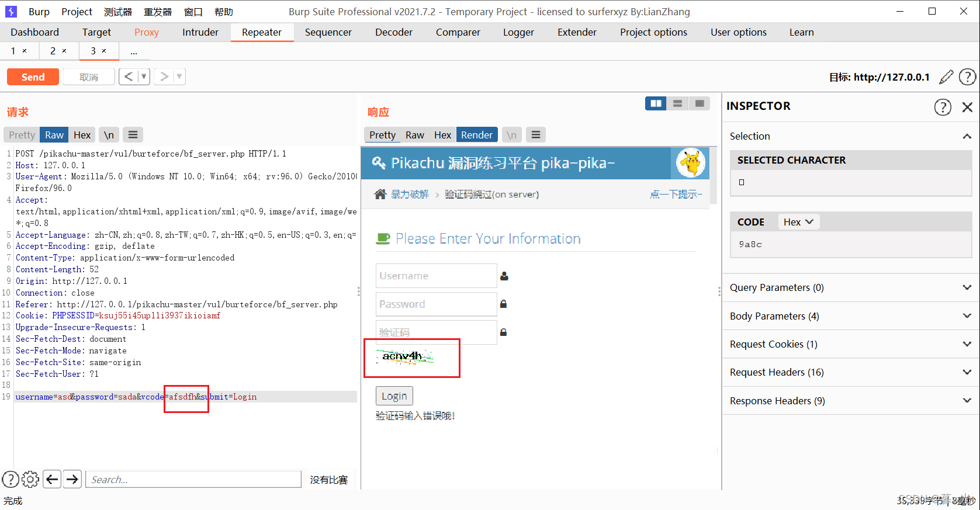
Task: Click the rendered Login button
Action: [x=394, y=396]
